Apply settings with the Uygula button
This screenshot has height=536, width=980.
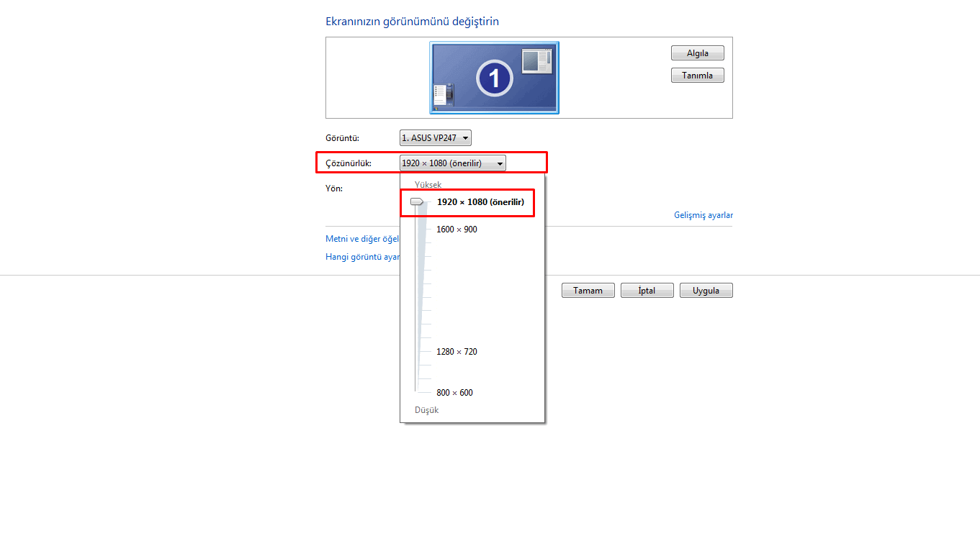pos(706,291)
